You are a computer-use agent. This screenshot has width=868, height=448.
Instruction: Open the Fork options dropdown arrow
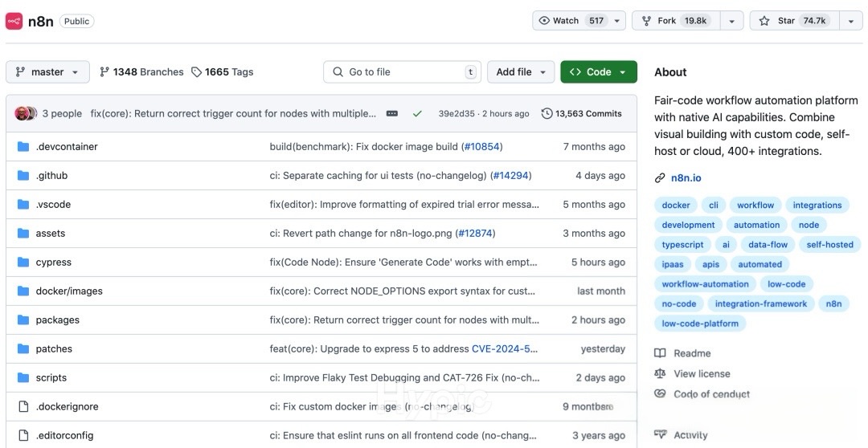pyautogui.click(x=732, y=21)
